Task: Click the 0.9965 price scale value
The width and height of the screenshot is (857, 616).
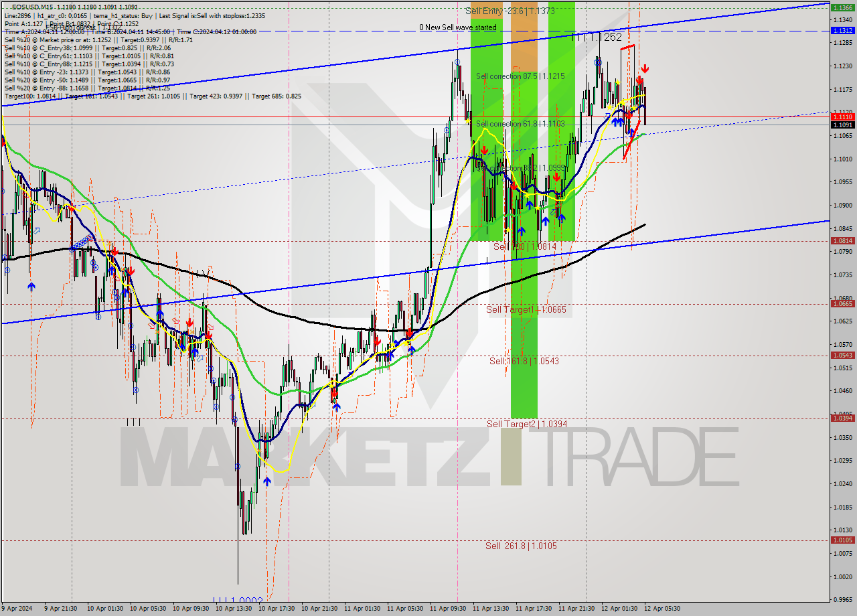Action: coord(842,600)
